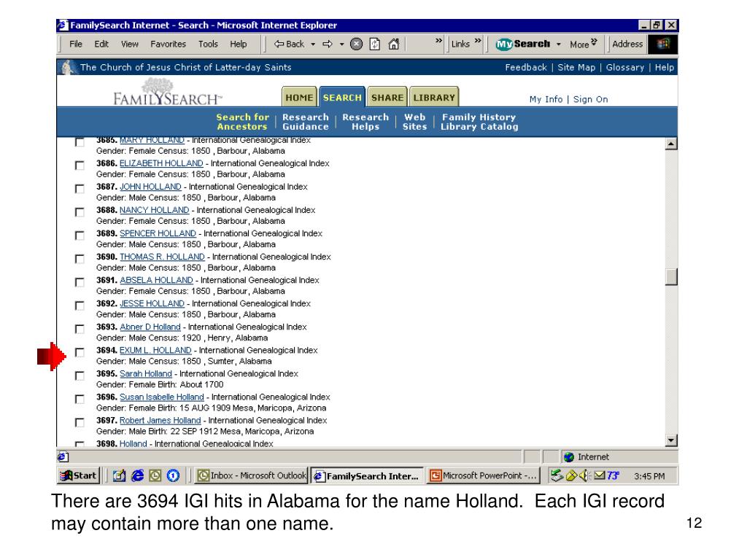The height and width of the screenshot is (560, 747).
Task: Check the box for Thomas R. Holland
Action: 80,259
